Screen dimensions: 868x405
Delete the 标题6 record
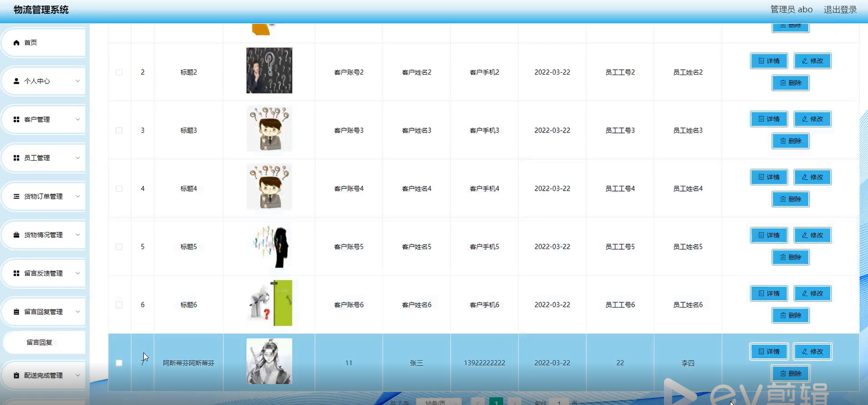pos(790,315)
